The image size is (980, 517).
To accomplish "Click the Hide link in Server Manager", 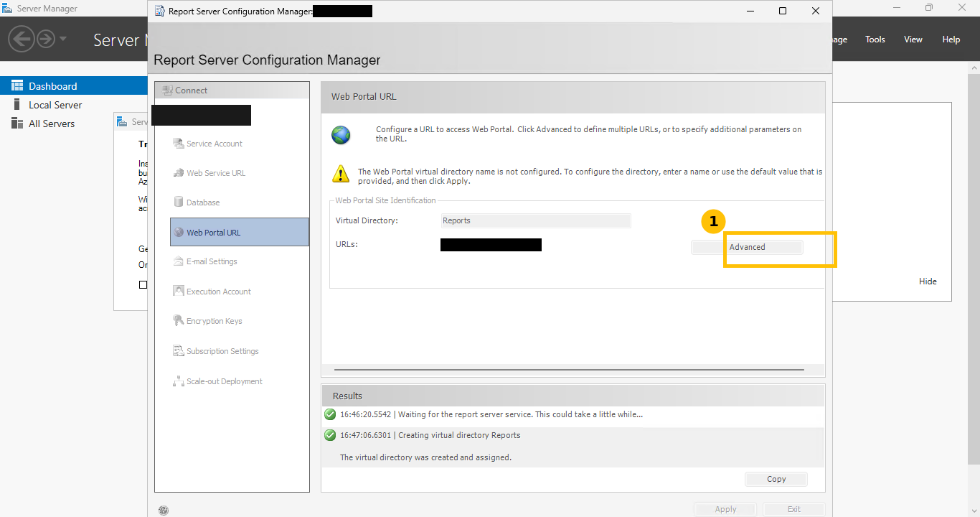I will pos(928,281).
